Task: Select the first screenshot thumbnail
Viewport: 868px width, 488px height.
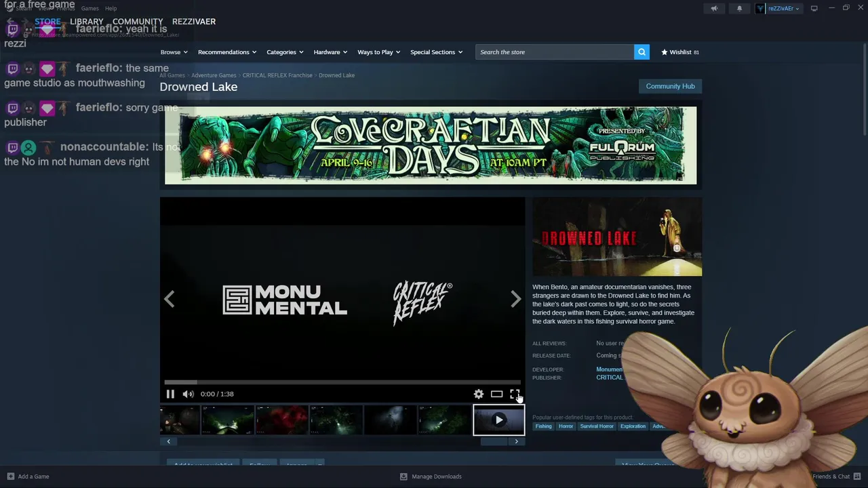Action: click(x=180, y=420)
